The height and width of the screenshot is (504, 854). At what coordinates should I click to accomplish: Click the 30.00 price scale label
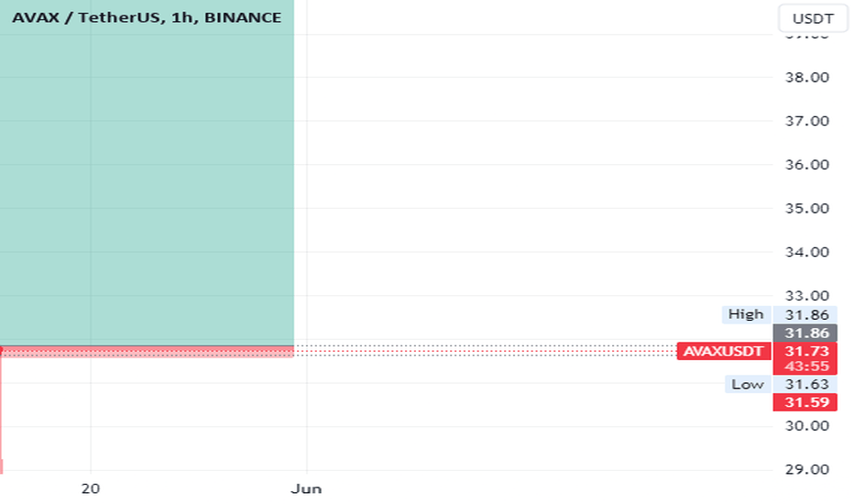coord(806,425)
